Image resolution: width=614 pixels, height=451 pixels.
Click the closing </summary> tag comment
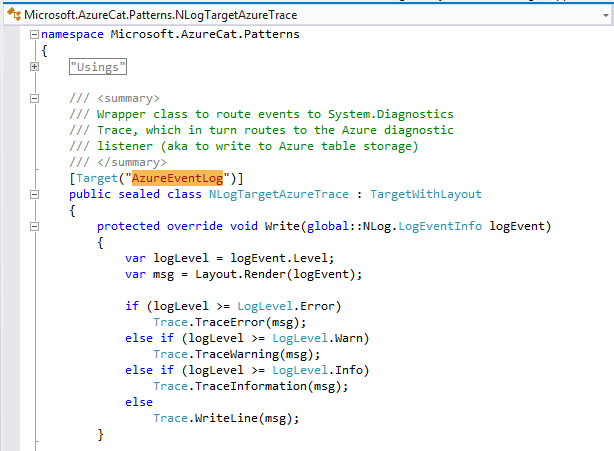pos(118,162)
